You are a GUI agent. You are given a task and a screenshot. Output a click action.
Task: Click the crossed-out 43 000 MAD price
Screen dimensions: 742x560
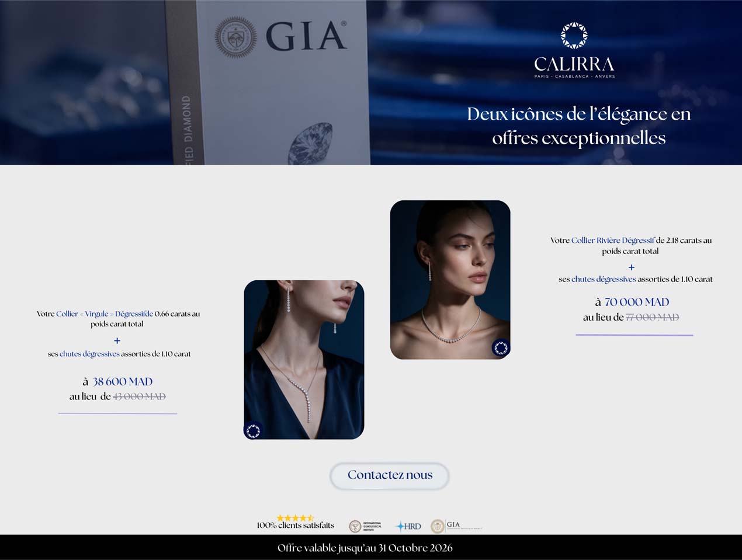coord(139,396)
